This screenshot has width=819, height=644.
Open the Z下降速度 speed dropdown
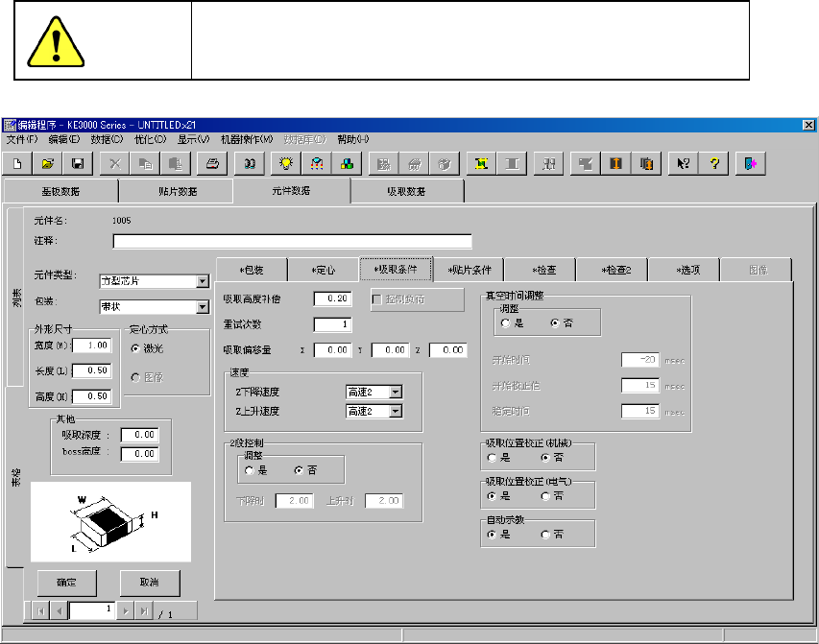coord(396,392)
